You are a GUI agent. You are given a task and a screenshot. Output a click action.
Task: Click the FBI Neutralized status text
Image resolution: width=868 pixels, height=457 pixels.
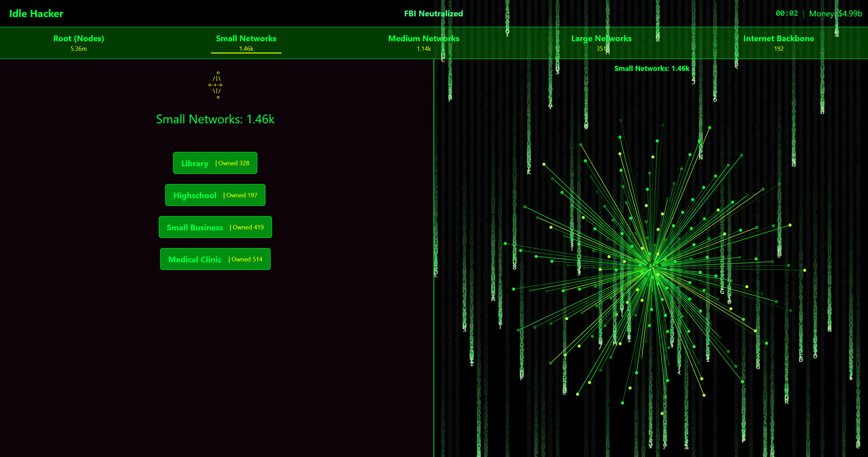coord(433,14)
